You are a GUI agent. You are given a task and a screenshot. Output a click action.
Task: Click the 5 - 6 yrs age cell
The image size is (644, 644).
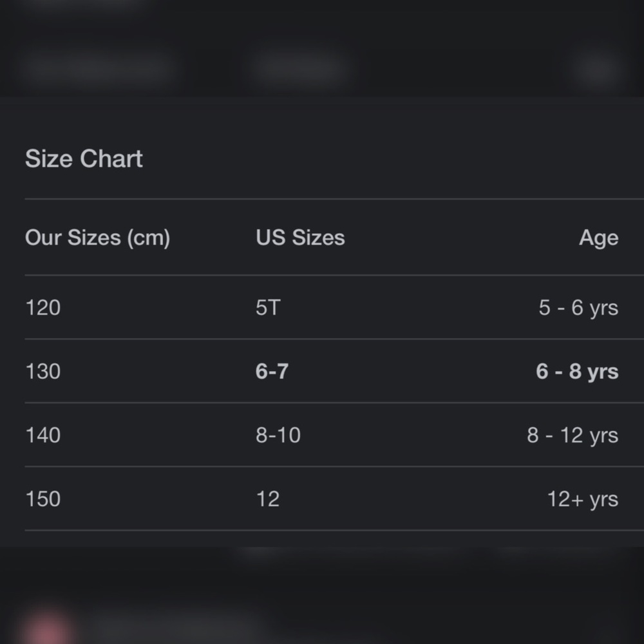tap(578, 307)
